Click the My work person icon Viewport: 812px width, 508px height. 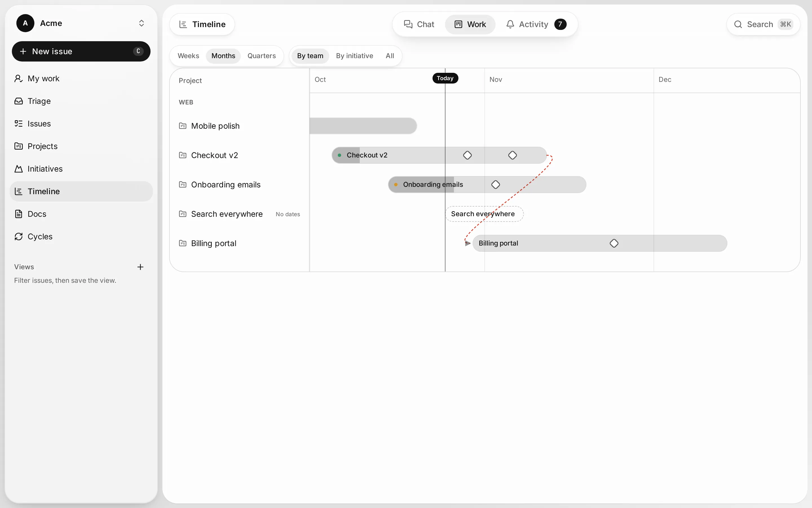click(x=18, y=79)
